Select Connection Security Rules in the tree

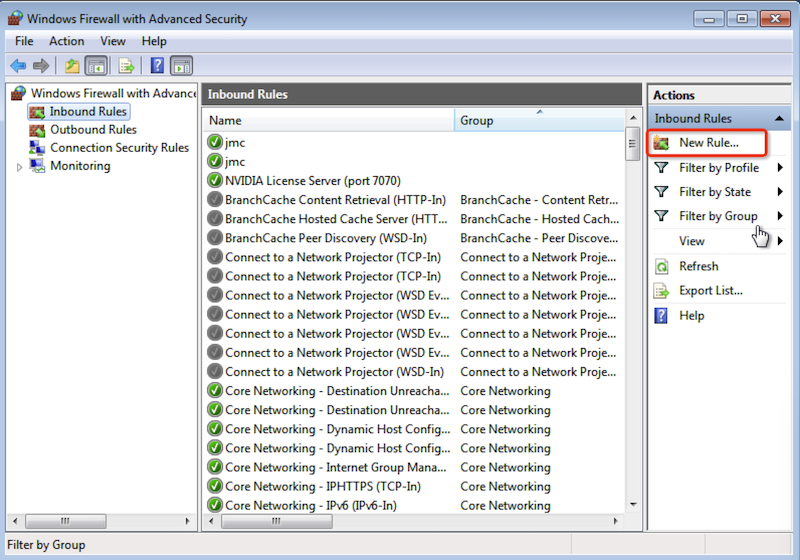(119, 147)
